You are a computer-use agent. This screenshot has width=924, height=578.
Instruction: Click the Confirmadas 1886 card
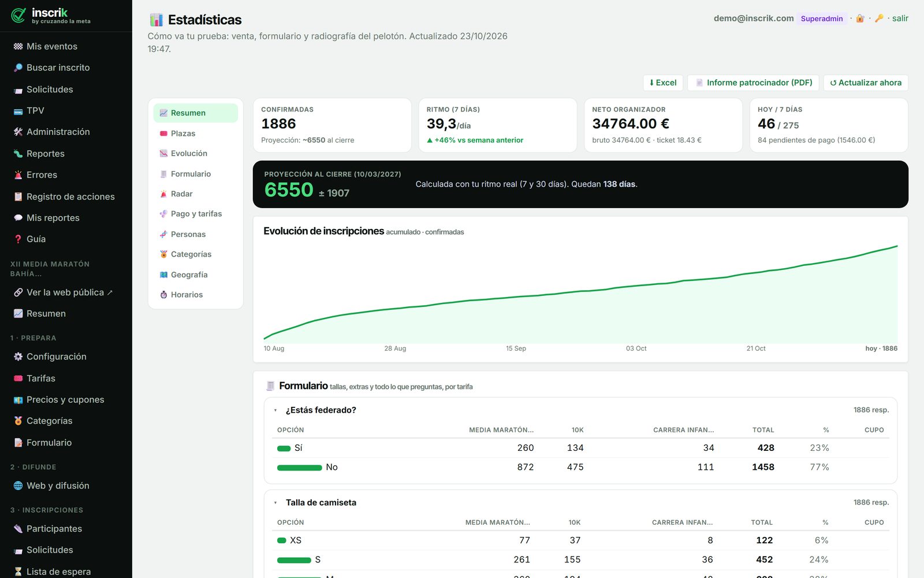tap(332, 125)
